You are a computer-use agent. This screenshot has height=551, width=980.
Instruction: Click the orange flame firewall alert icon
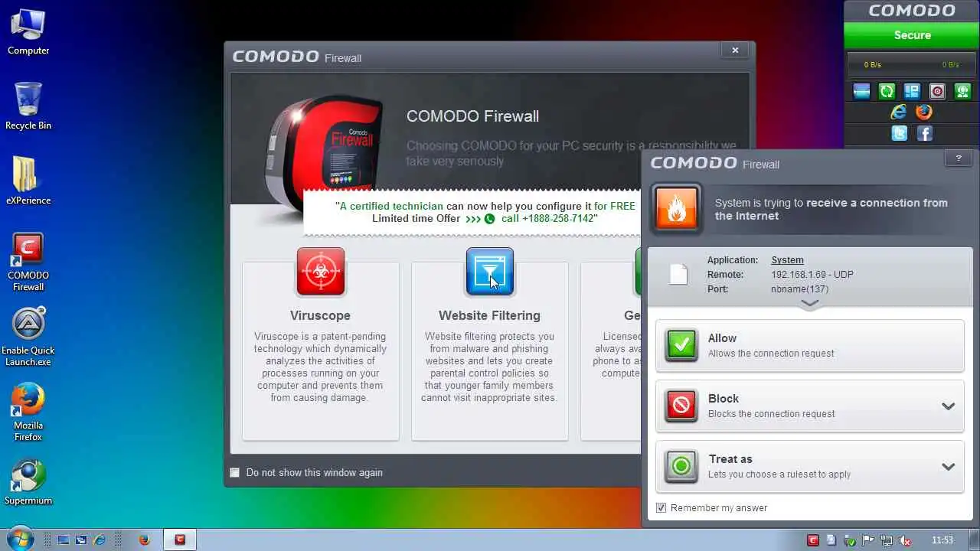pos(677,208)
